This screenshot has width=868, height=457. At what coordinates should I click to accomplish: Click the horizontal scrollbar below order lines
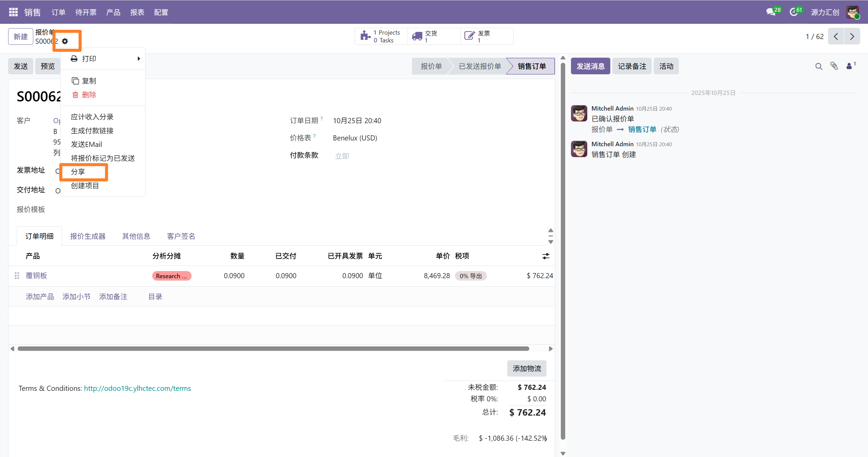(271, 348)
